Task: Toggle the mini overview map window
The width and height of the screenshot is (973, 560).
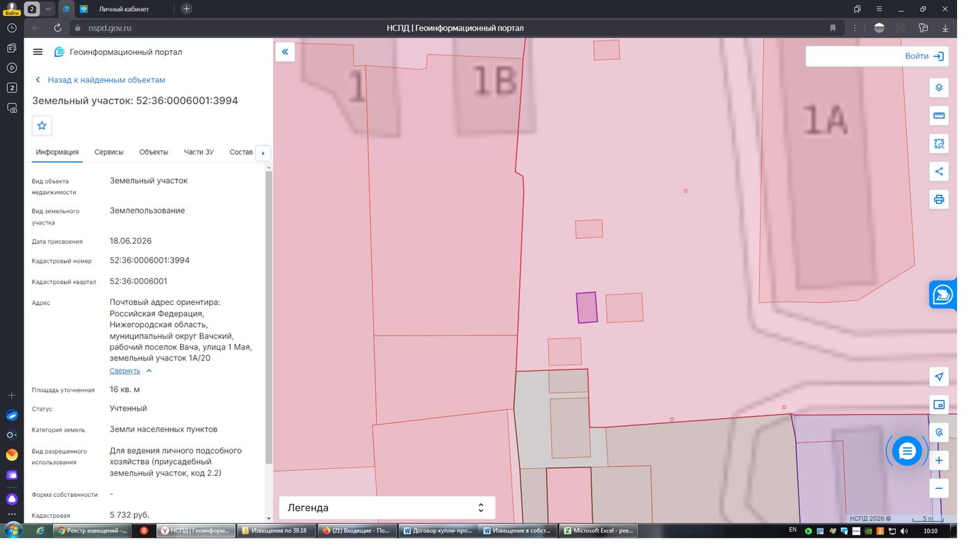Action: tap(939, 404)
